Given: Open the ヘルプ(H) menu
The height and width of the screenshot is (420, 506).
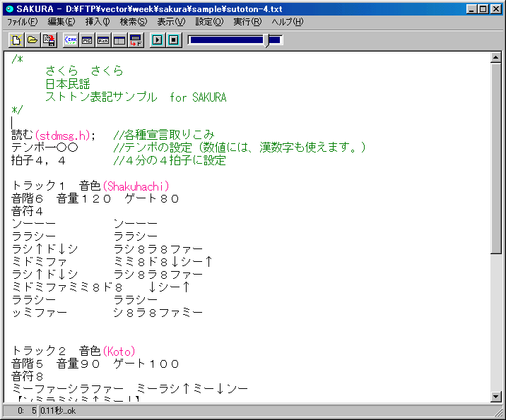Looking at the screenshot, I should [x=288, y=22].
